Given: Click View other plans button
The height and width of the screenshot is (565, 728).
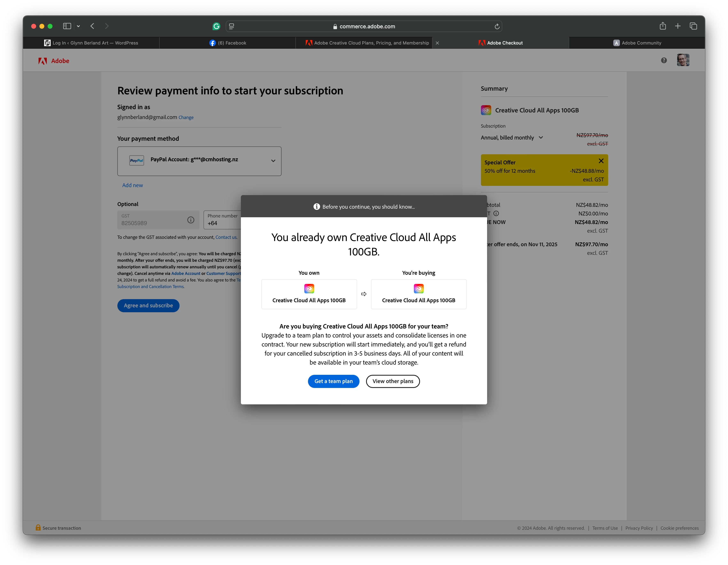Looking at the screenshot, I should tap(393, 381).
